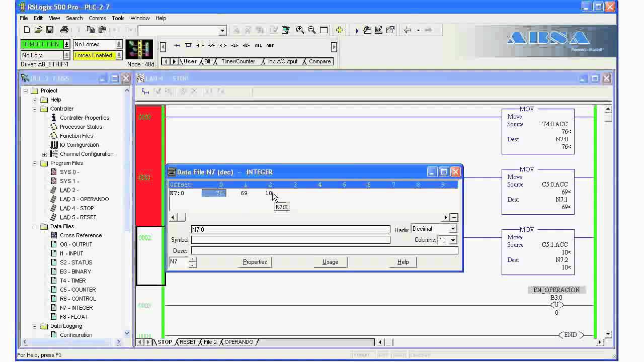Click the back arrow navigation icon
Viewport: 644px width, 362px height.
click(408, 30)
